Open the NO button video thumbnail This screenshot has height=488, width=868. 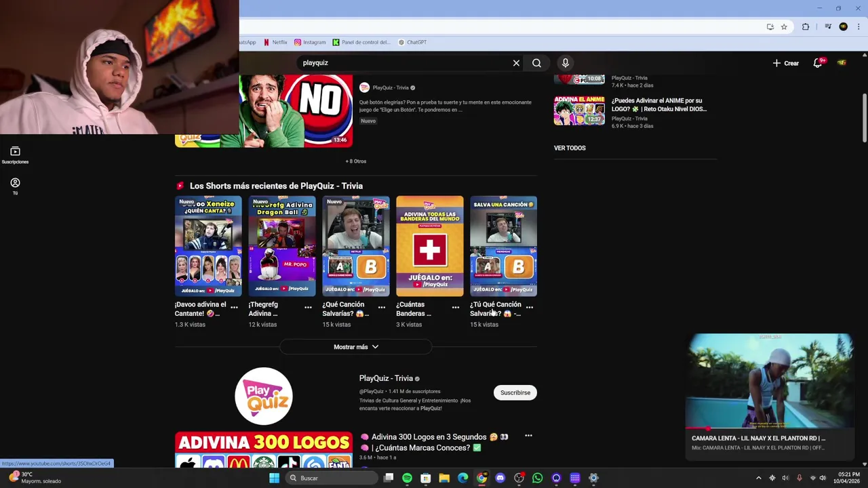(x=296, y=111)
